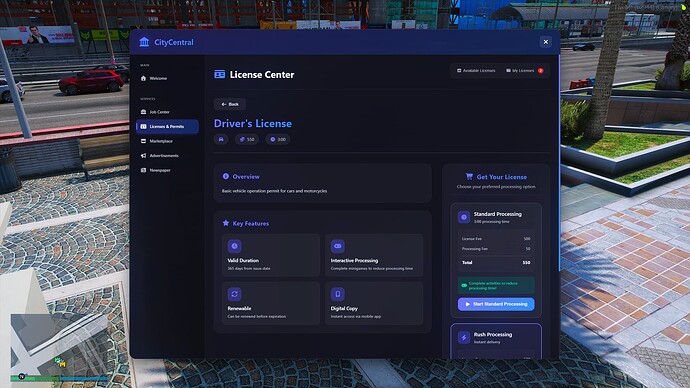Image resolution: width=690 pixels, height=388 pixels.
Task: Click the Processing Fee 50 row
Action: [496, 249]
